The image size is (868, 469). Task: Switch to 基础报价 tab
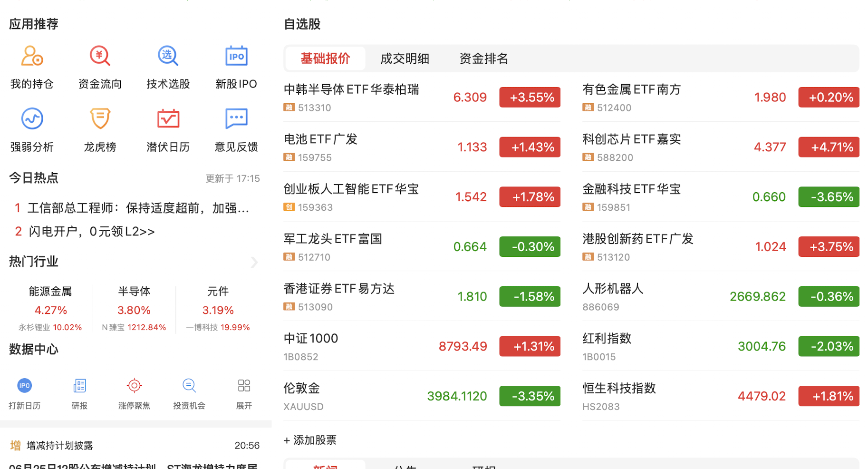326,59
